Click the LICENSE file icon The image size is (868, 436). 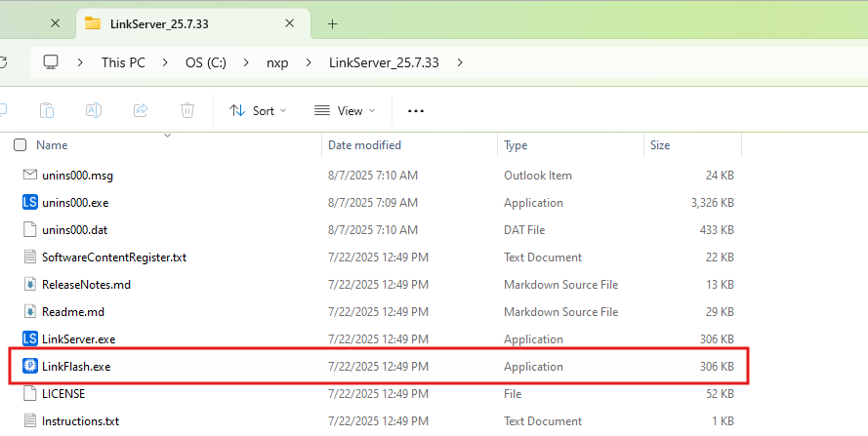[x=30, y=393]
